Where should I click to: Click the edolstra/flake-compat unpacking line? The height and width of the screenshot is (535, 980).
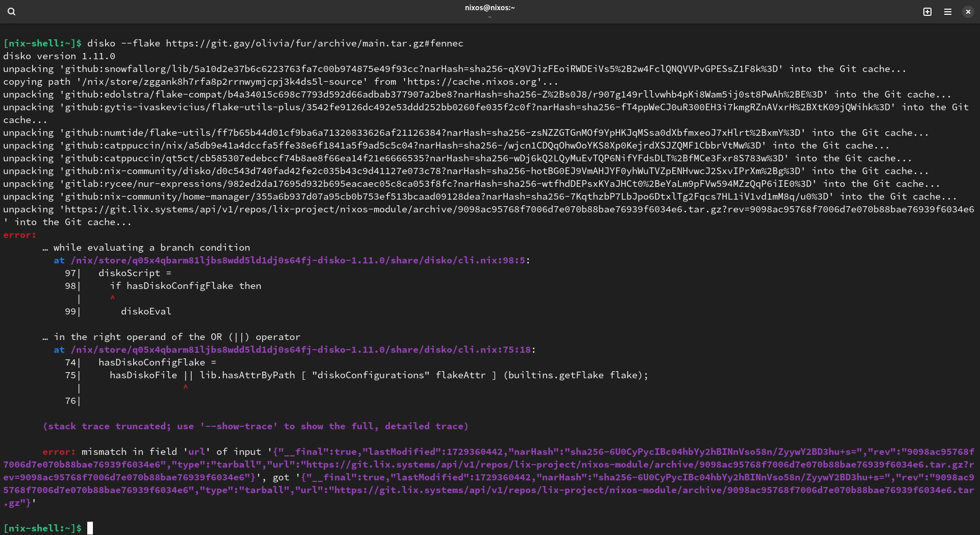tap(477, 94)
